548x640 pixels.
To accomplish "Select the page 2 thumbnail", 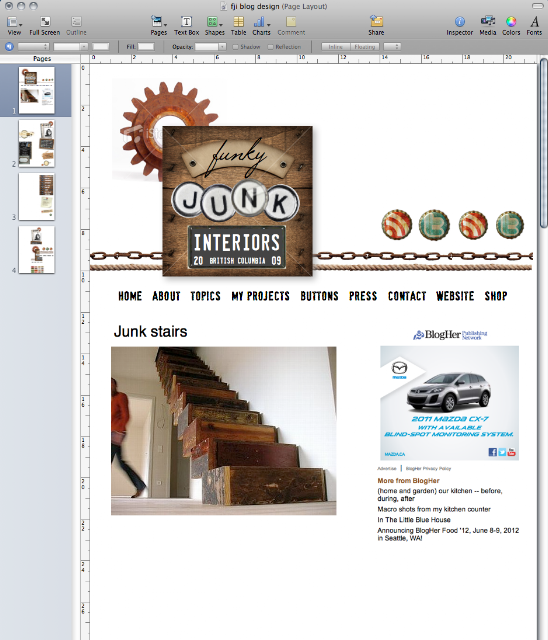I will coord(36,144).
